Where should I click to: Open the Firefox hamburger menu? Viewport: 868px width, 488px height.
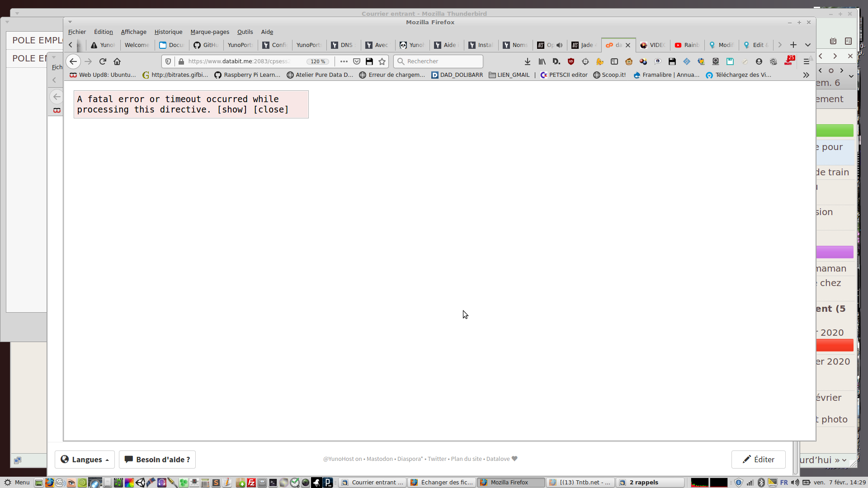(x=806, y=61)
